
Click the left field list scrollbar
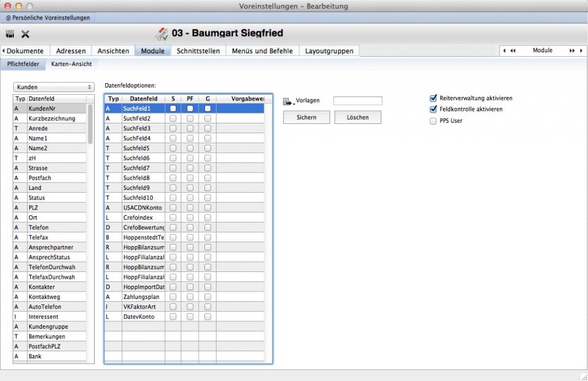pyautogui.click(x=90, y=123)
